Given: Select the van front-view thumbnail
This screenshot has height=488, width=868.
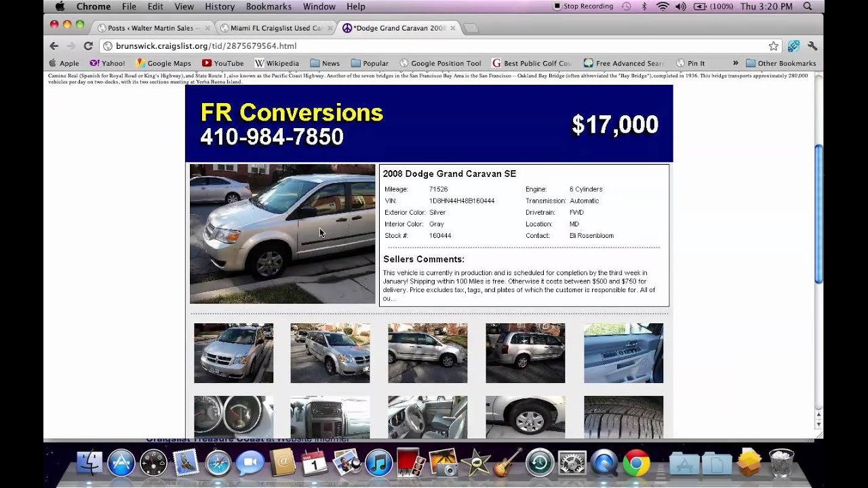Looking at the screenshot, I should click(233, 353).
